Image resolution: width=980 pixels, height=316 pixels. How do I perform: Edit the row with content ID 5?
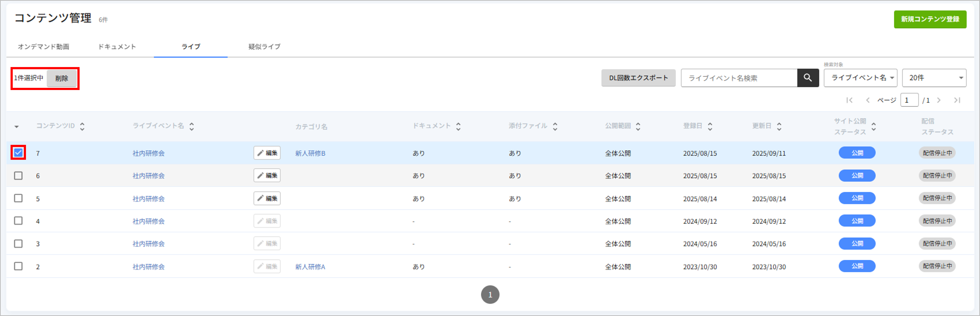point(267,198)
